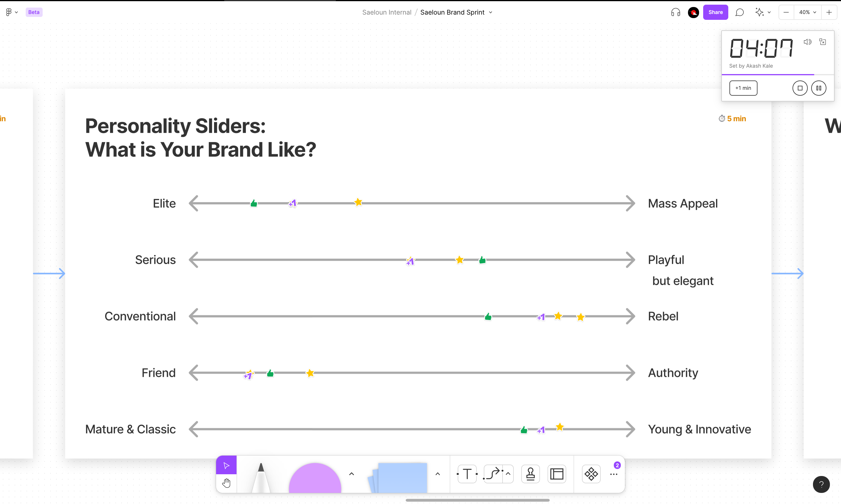Screen dimensions: 841x504
Task: Pick the Marker pencil tool
Action: 261,477
